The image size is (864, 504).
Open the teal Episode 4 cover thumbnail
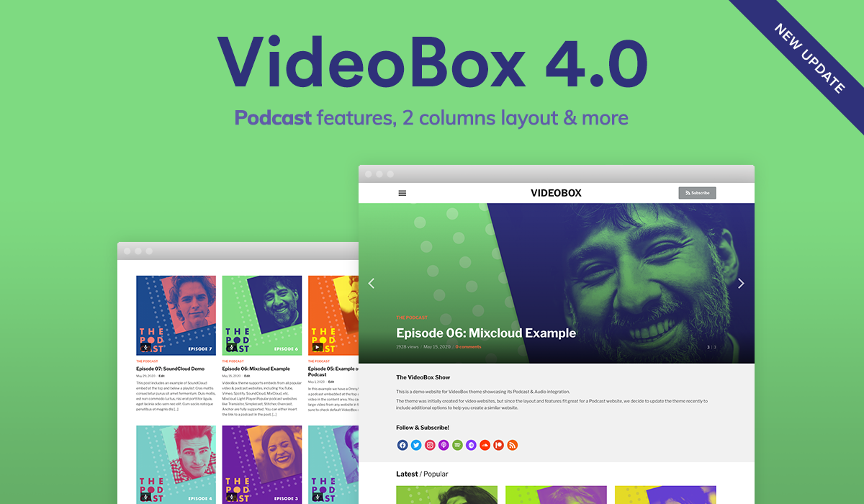pyautogui.click(x=176, y=464)
